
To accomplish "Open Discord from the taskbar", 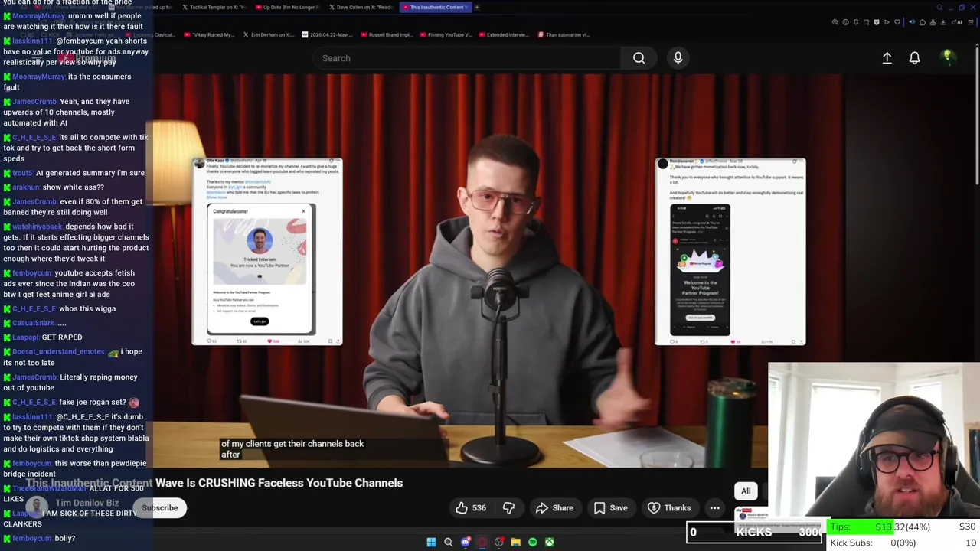I will [x=465, y=542].
